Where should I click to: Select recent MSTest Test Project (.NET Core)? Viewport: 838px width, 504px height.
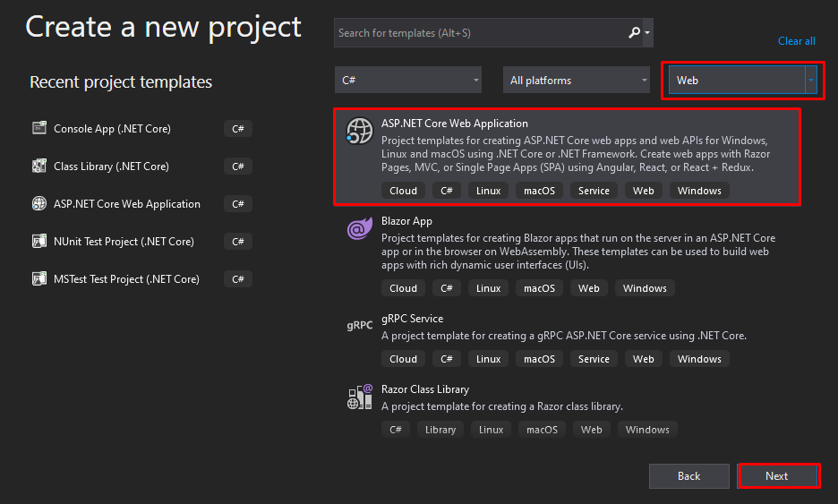(x=126, y=279)
